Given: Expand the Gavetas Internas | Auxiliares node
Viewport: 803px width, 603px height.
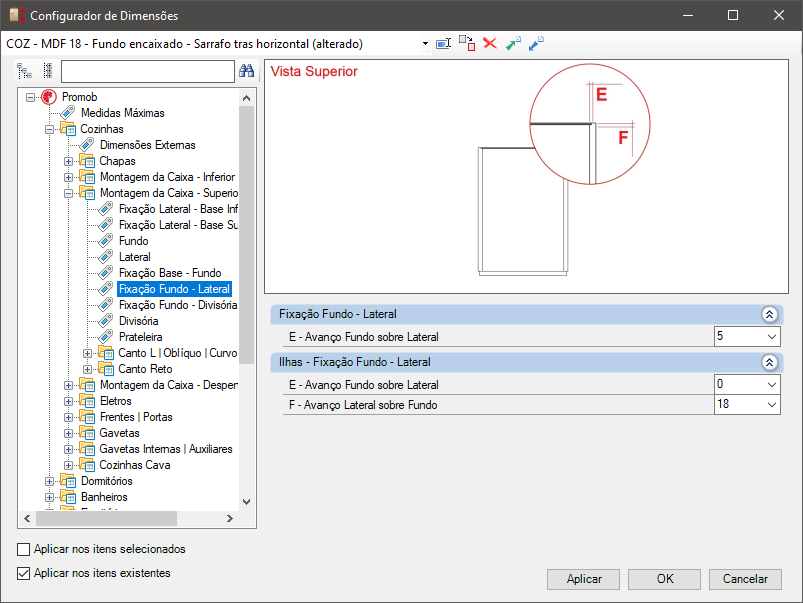Looking at the screenshot, I should [x=69, y=449].
